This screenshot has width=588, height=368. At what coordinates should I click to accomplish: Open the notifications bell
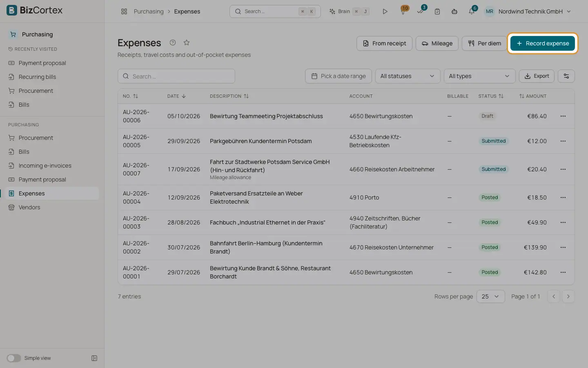[x=472, y=11]
